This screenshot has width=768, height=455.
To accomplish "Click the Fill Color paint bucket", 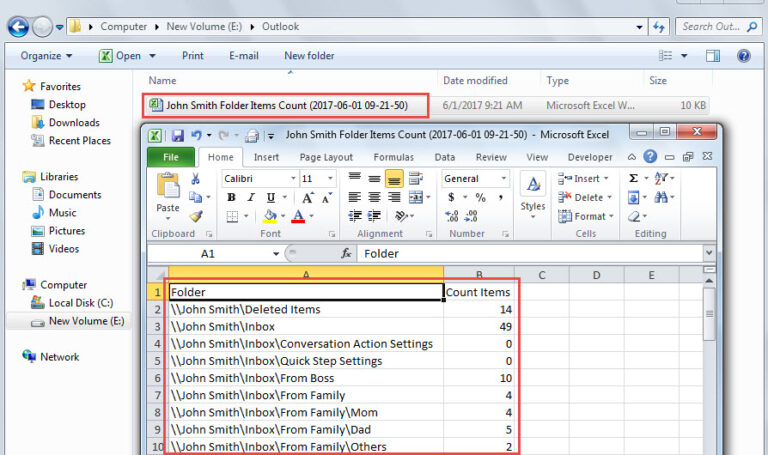I will click(269, 216).
